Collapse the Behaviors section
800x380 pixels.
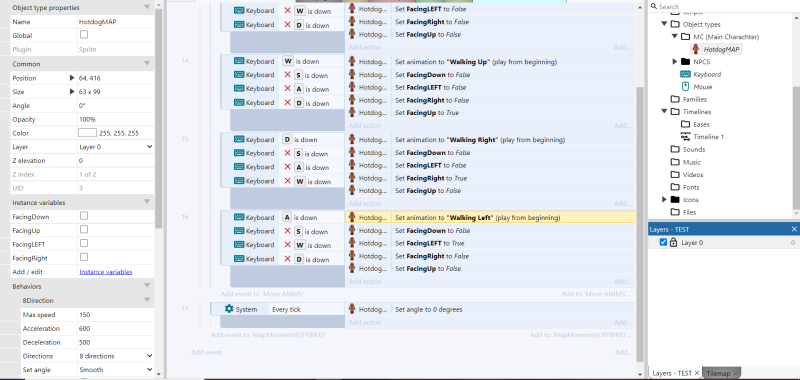coord(147,286)
